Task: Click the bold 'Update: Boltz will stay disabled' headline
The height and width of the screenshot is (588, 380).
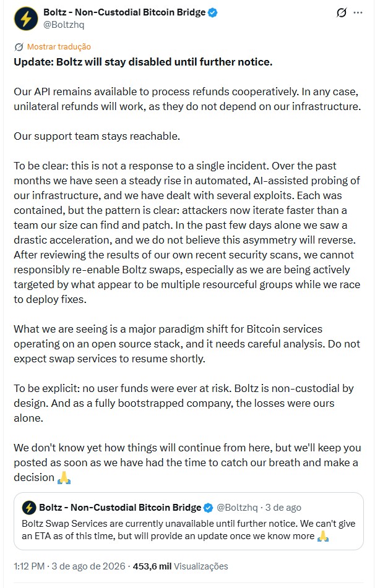Action: [x=143, y=62]
